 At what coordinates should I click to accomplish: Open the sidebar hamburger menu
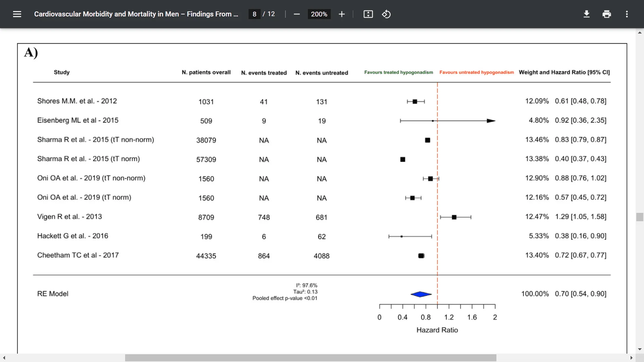[x=17, y=14]
